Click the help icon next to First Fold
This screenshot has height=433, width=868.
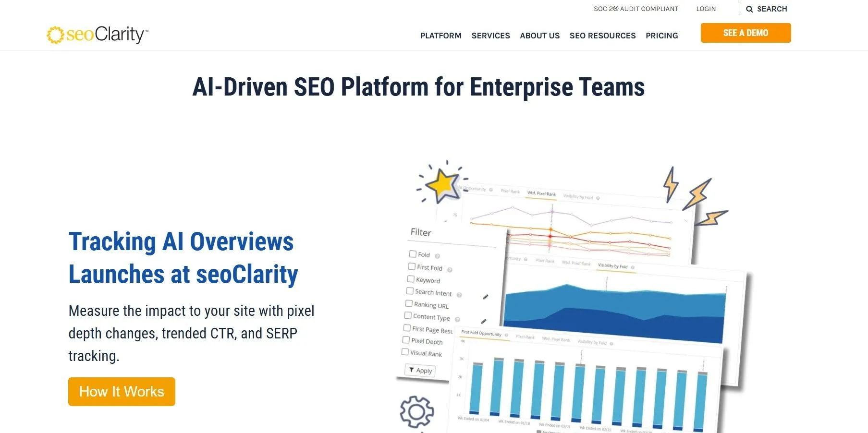coord(450,270)
